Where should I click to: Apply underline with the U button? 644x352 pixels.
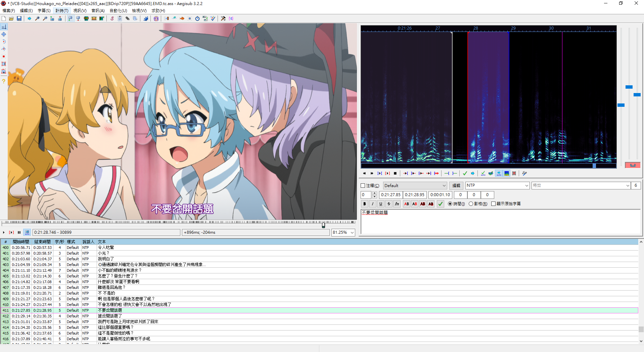click(x=381, y=204)
